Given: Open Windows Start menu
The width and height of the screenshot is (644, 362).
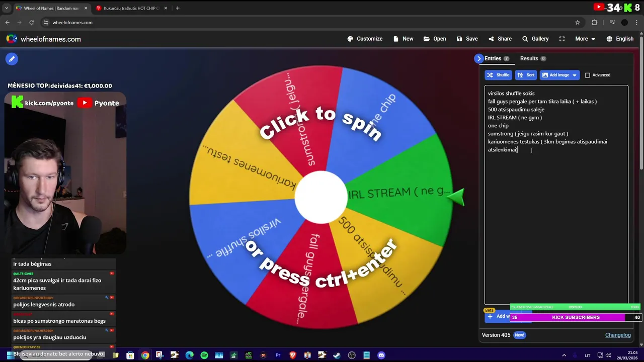Looking at the screenshot, I should coord(9,355).
